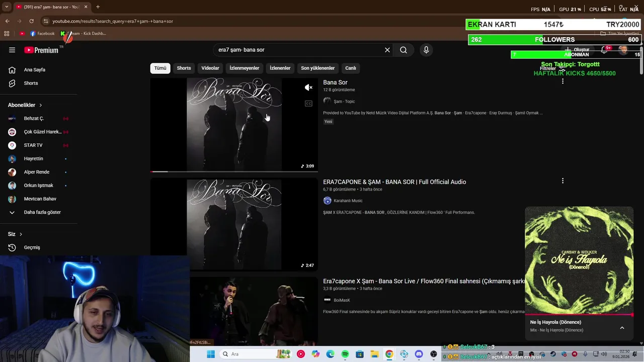Select the İzlenenler filter chip

click(x=280, y=68)
